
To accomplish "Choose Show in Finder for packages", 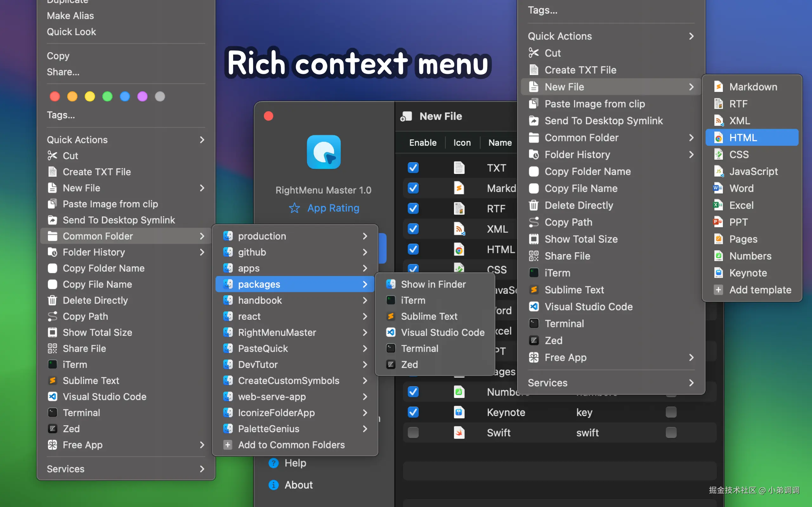I will 433,284.
